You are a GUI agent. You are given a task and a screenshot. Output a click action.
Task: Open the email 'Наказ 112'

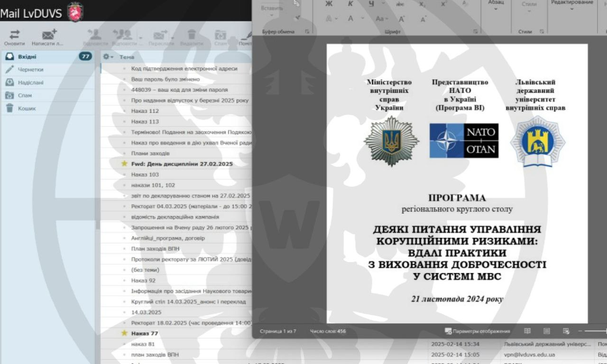coord(145,111)
